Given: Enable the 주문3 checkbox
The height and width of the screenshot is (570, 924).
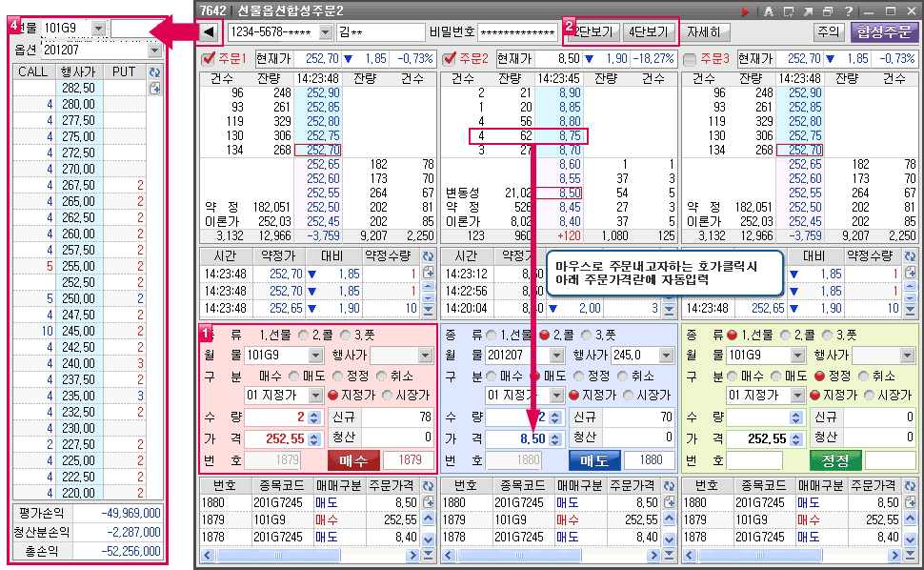Looking at the screenshot, I should (x=690, y=58).
